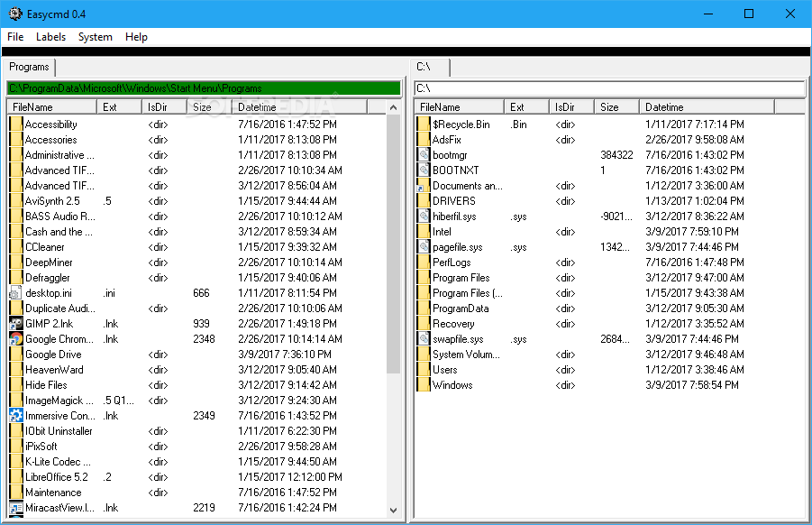Viewport: 812px width, 525px height.
Task: Click the bootmgr size value 384322
Action: tap(616, 155)
